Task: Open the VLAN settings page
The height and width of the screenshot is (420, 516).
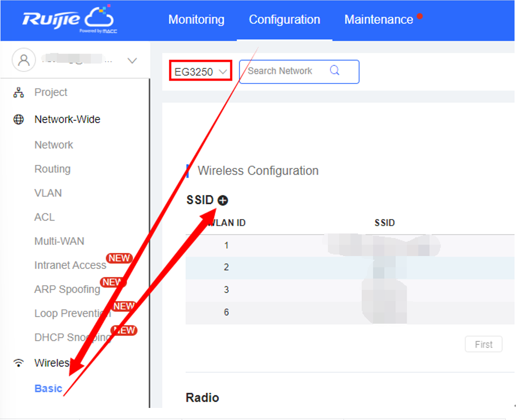Action: tap(48, 193)
